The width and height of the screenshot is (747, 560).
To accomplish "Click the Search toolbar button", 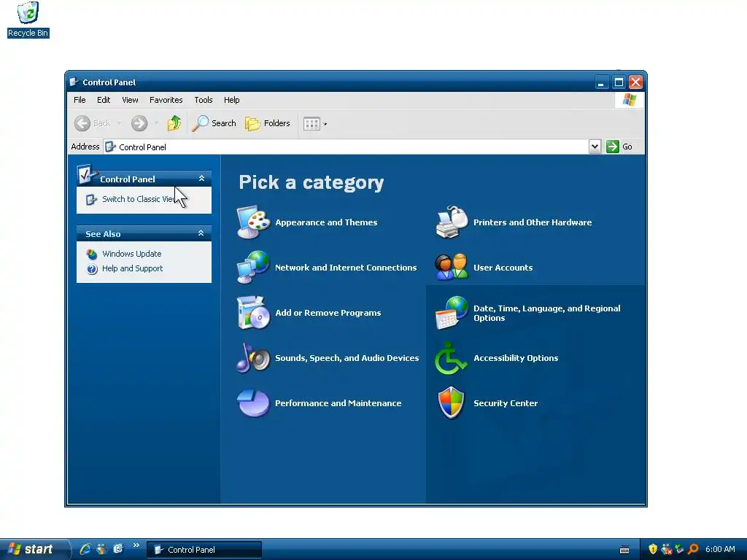I will pyautogui.click(x=214, y=123).
